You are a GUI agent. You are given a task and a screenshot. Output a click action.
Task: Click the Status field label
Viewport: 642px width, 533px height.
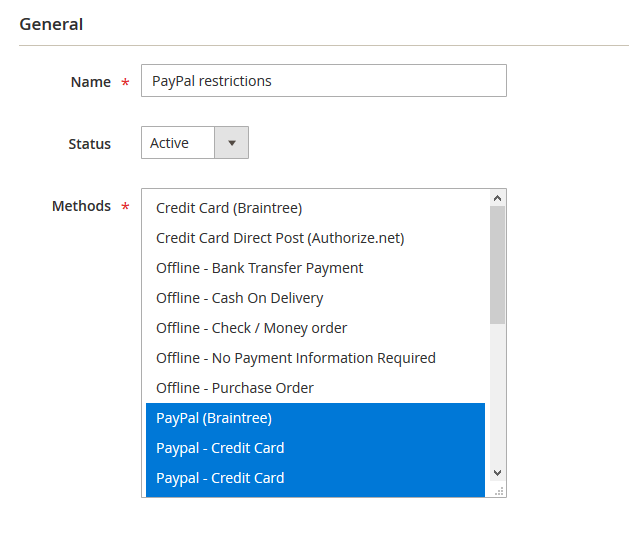pyautogui.click(x=89, y=144)
